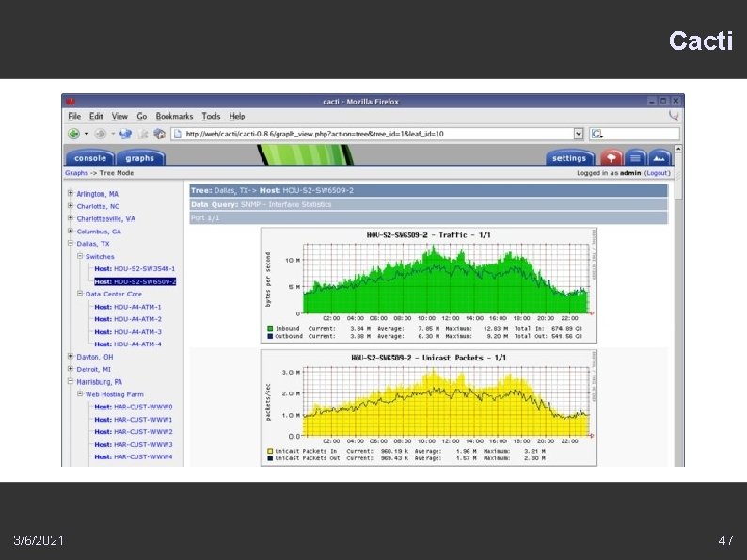Select host HOU-A4-ATM-3
This screenshot has height=560, width=747.
pyautogui.click(x=128, y=331)
